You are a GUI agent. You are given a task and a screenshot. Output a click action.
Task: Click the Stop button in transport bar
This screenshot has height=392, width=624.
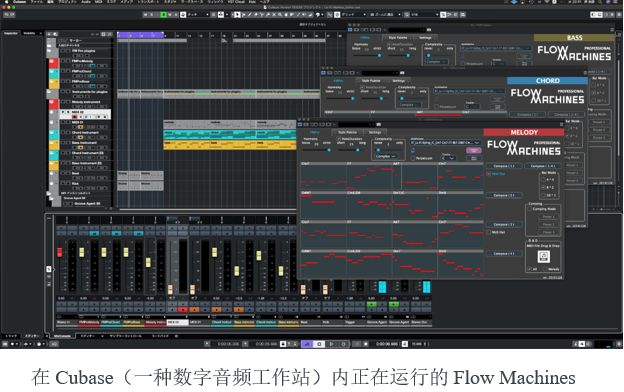(x=319, y=344)
